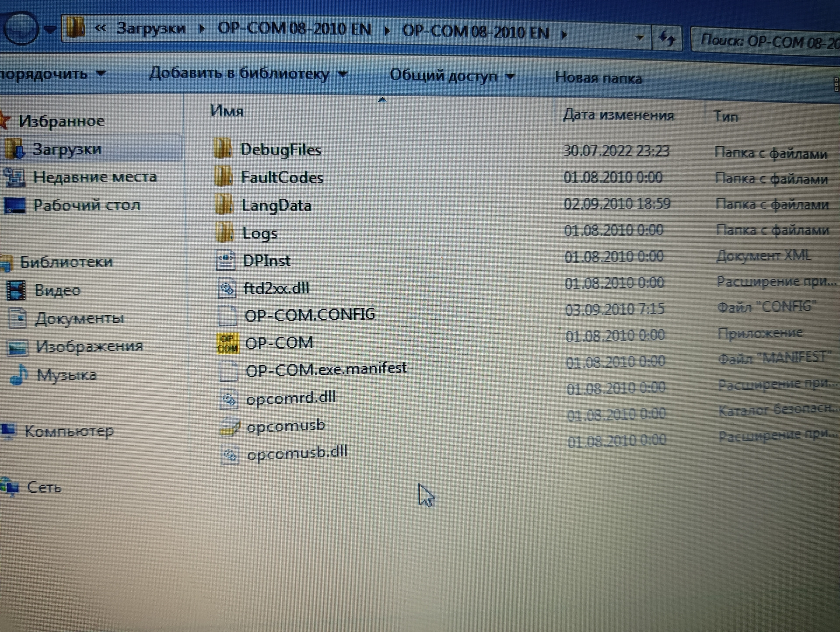This screenshot has height=632, width=840.
Task: Open the Видео library icon
Action: pyautogui.click(x=16, y=290)
